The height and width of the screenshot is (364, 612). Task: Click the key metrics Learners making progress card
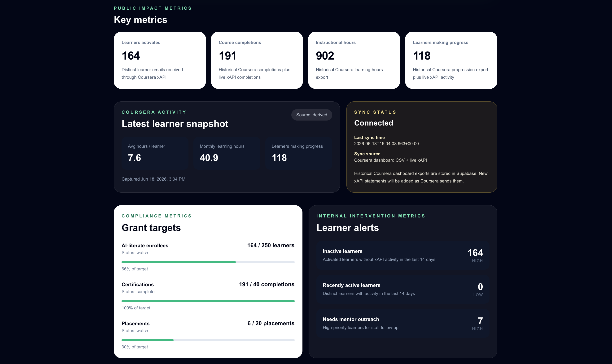point(451,60)
